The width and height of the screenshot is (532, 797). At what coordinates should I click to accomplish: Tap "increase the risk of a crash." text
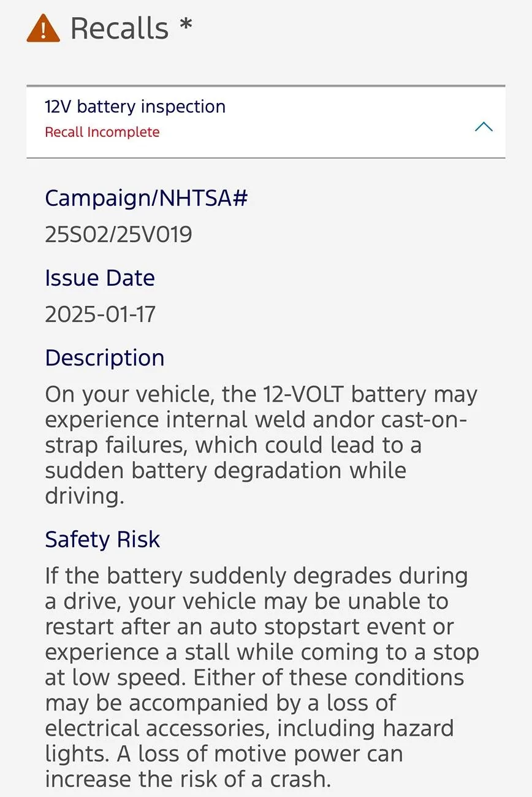click(188, 779)
